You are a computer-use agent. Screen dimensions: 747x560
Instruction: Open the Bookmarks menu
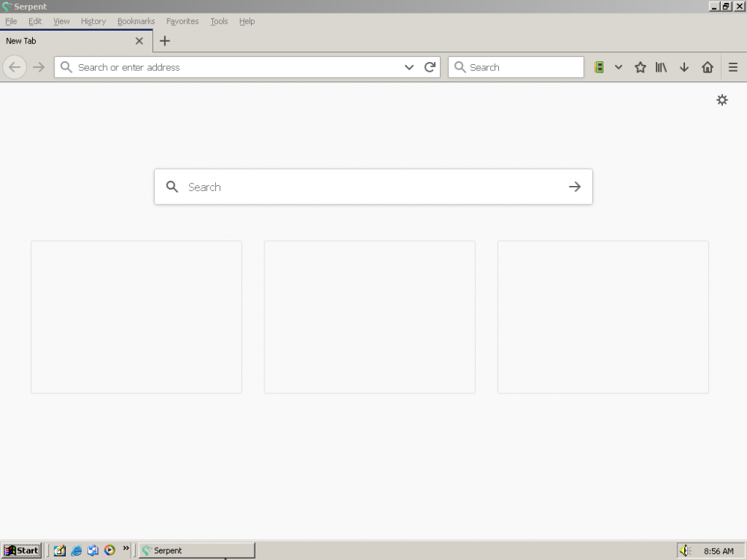[x=136, y=22]
